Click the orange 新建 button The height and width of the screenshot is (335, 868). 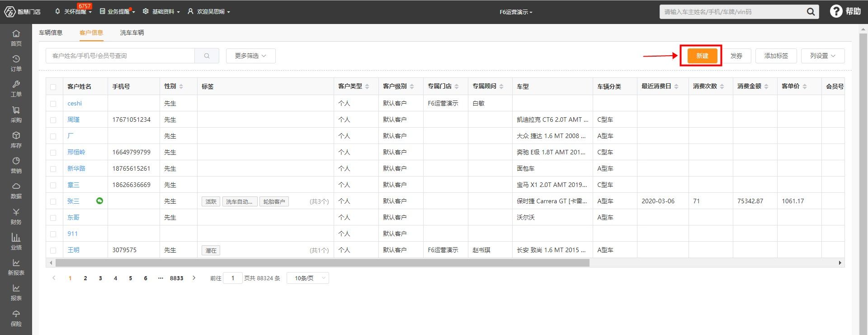point(702,56)
